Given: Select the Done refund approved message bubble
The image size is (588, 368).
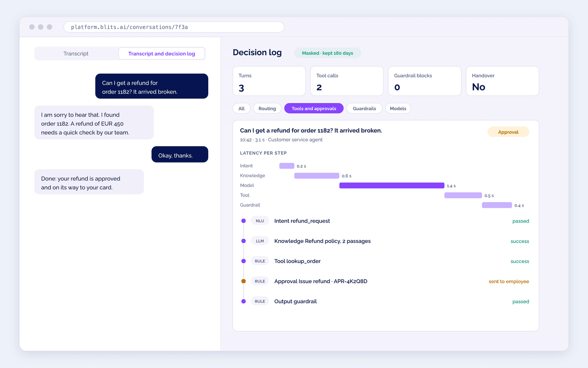Looking at the screenshot, I should point(89,182).
